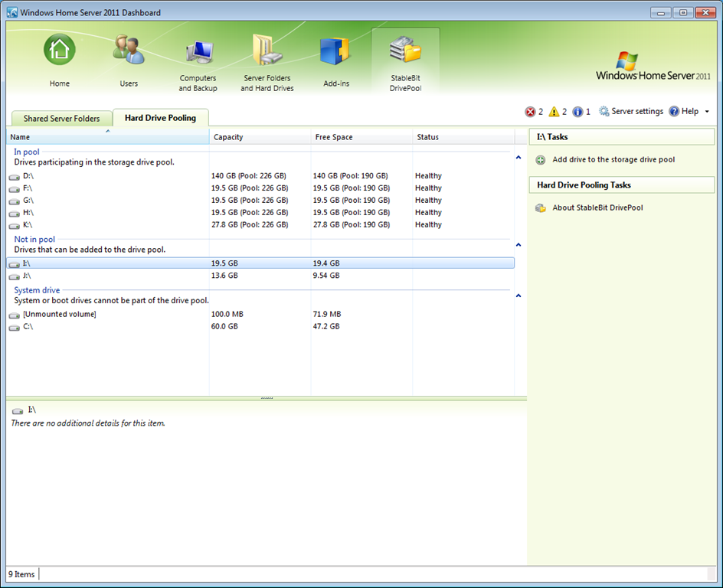Open the StableBit DrivePool icon

(x=405, y=50)
